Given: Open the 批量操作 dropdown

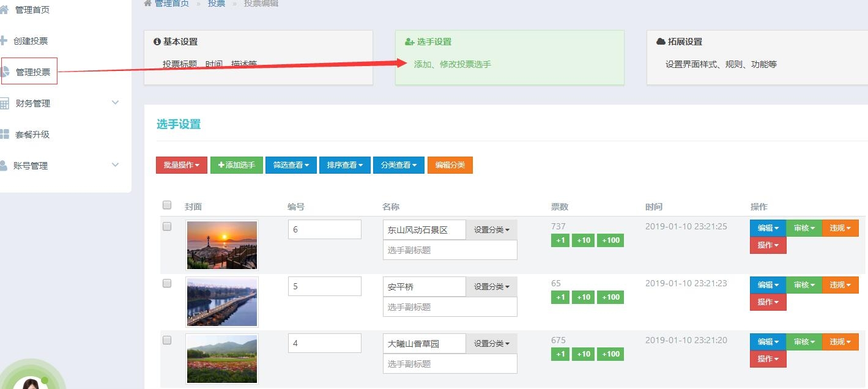Looking at the screenshot, I should [181, 165].
